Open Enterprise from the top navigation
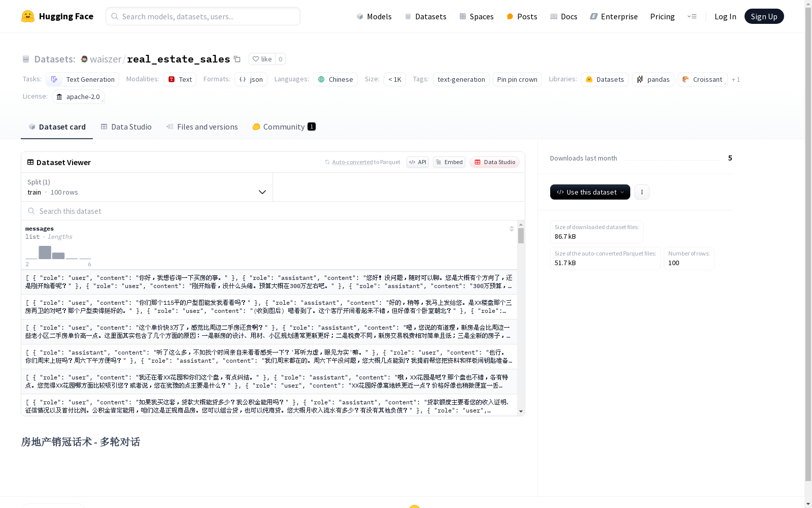This screenshot has width=812, height=508. click(614, 16)
